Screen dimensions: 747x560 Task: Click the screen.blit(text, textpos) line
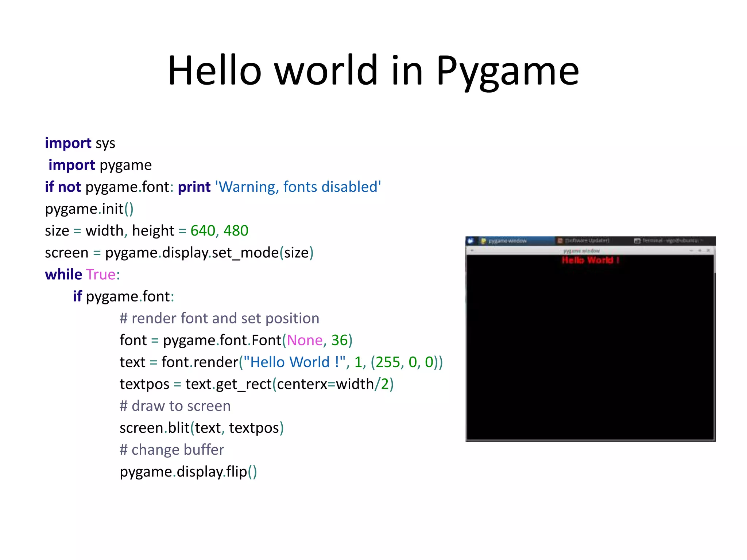[201, 428]
